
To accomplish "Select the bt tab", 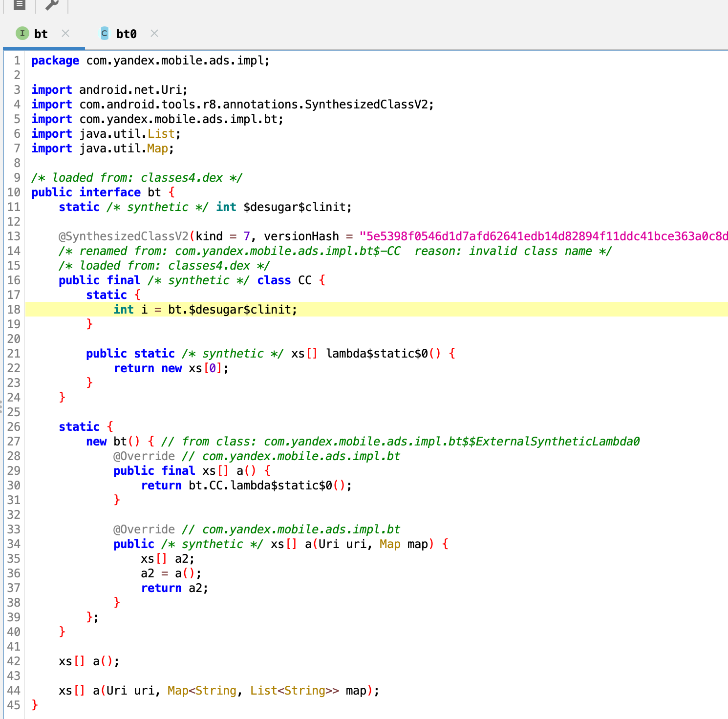I will 41,33.
